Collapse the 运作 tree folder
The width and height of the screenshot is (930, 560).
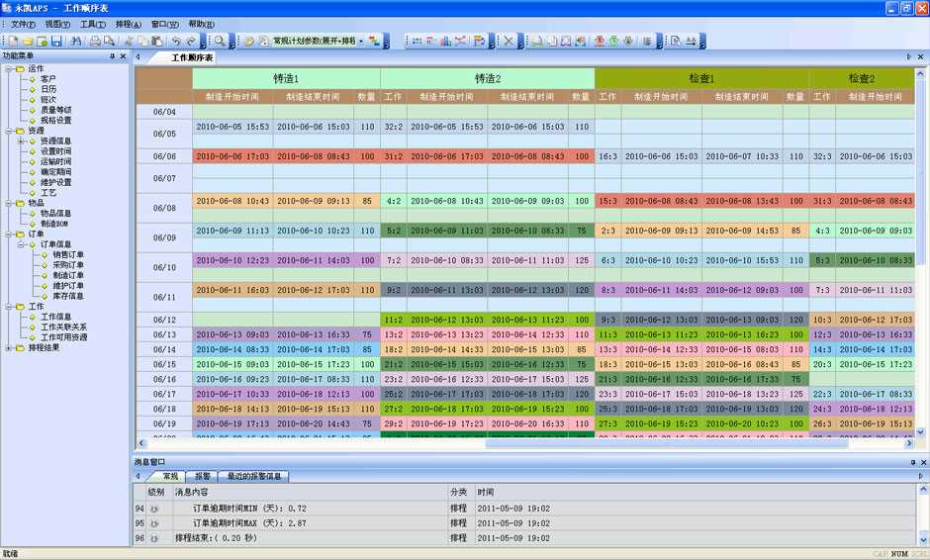[8, 68]
